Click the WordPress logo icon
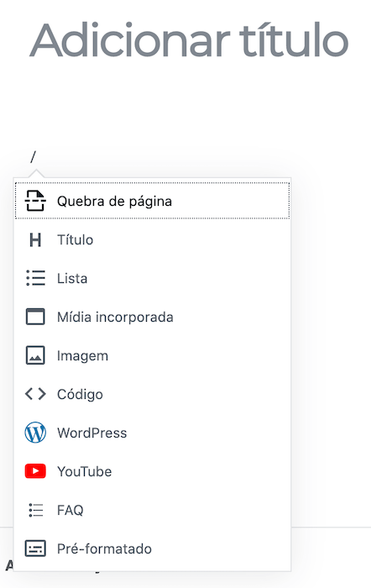The height and width of the screenshot is (588, 371). (35, 433)
